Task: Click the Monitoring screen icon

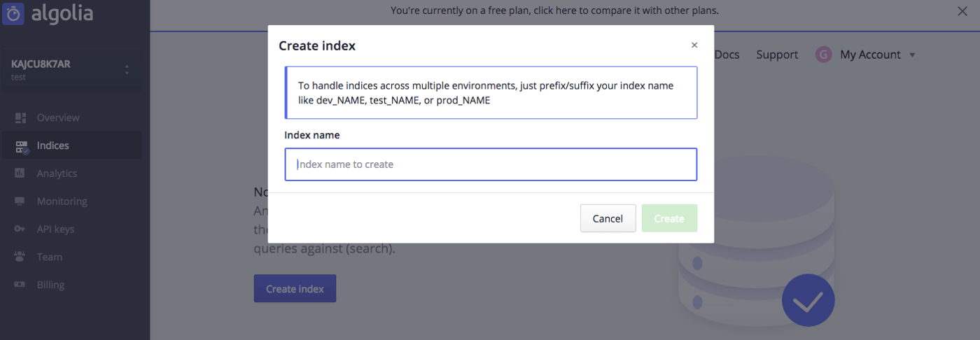Action: (20, 201)
